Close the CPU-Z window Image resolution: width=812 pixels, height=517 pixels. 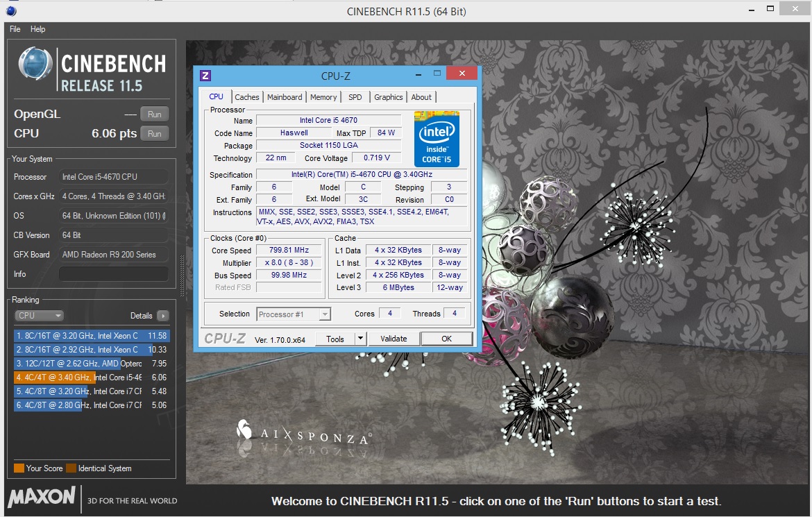pyautogui.click(x=461, y=74)
